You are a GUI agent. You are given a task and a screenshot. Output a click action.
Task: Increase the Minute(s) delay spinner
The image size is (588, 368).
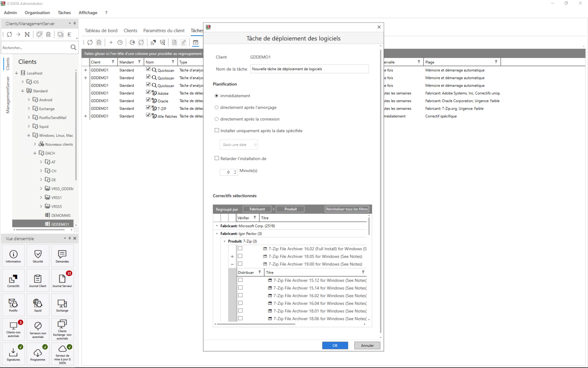(x=235, y=171)
